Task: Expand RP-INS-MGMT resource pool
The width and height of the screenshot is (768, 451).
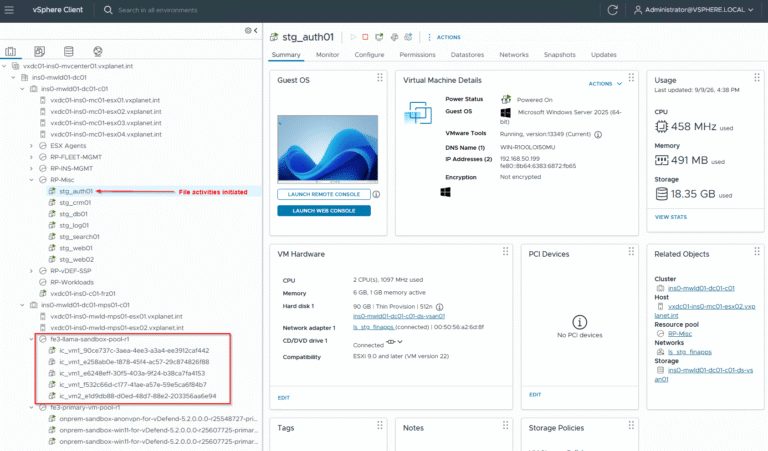Action: coord(31,168)
